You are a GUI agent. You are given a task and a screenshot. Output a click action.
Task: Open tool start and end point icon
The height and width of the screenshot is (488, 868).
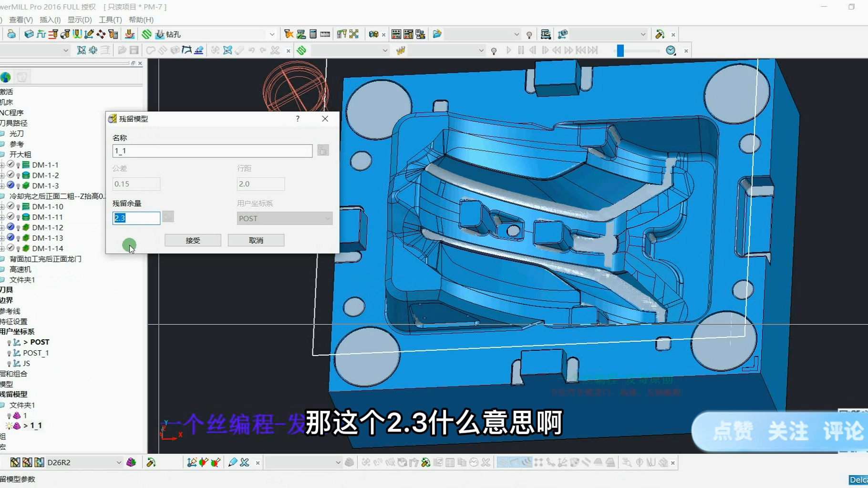pyautogui.click(x=65, y=34)
